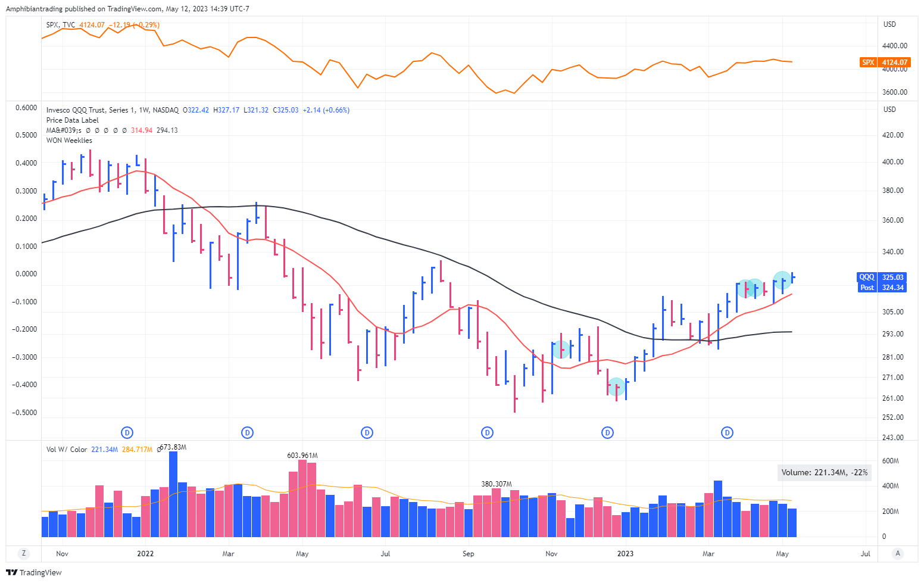Click the C325.03 close value

coord(286,110)
